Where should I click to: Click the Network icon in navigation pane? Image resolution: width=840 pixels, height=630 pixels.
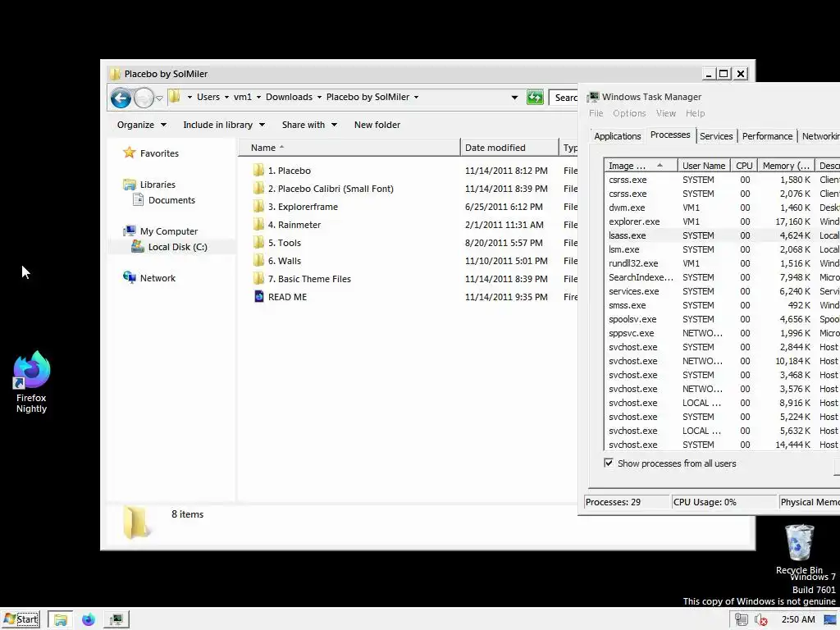click(x=129, y=277)
